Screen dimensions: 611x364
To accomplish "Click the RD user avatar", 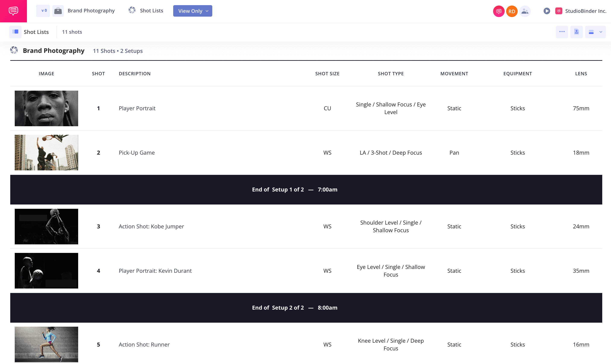I will 511,11.
